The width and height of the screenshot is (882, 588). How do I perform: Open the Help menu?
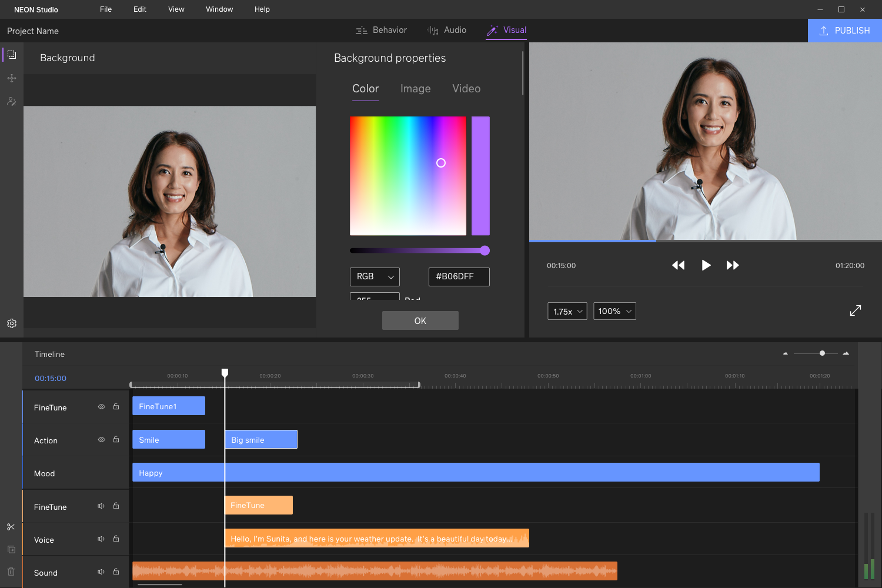point(262,9)
